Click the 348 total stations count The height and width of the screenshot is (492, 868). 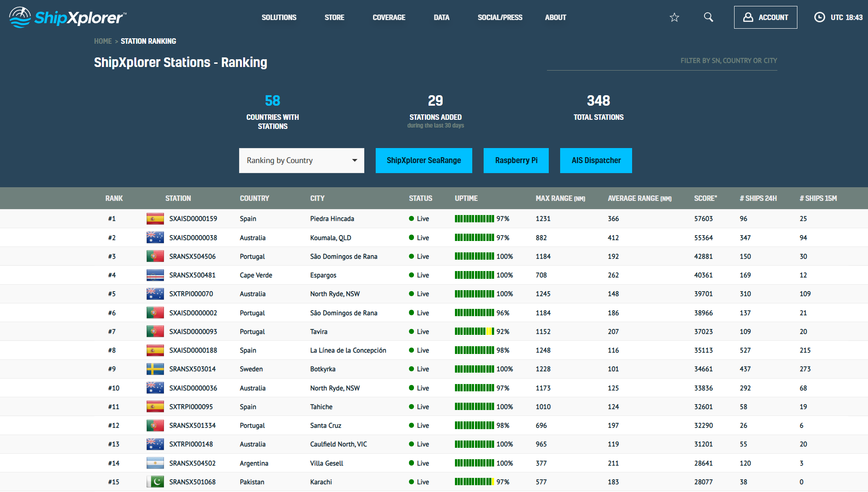pyautogui.click(x=598, y=101)
